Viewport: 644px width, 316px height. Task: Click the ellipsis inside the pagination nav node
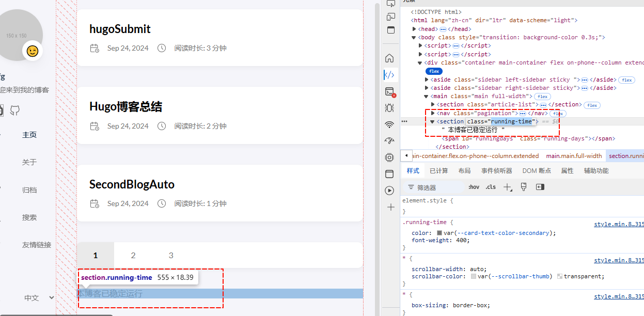[x=523, y=113]
